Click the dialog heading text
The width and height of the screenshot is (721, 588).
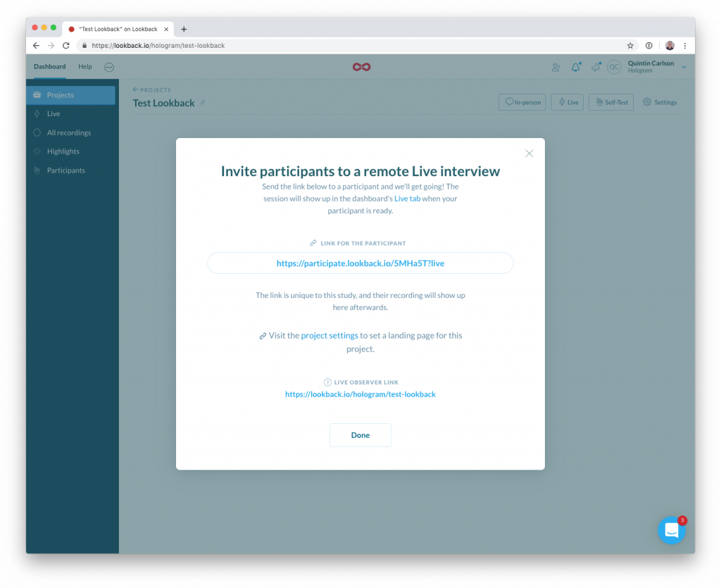click(360, 171)
